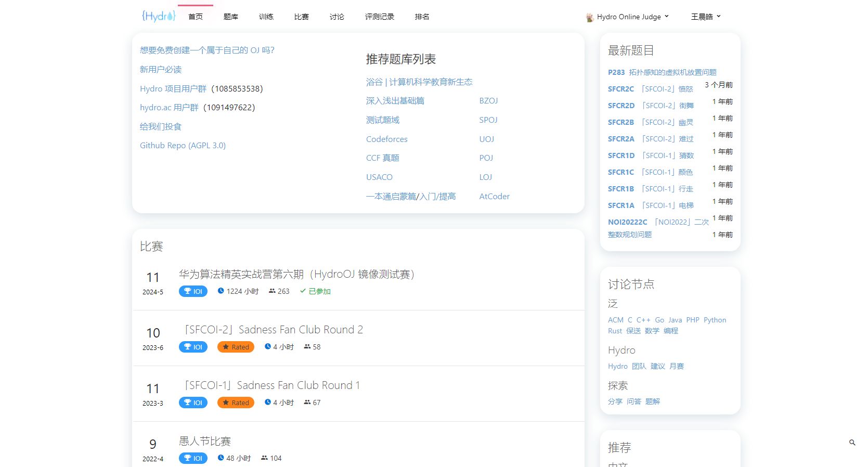
Task: Click the Rated star badge for SFCOI-2
Action: [x=236, y=347]
